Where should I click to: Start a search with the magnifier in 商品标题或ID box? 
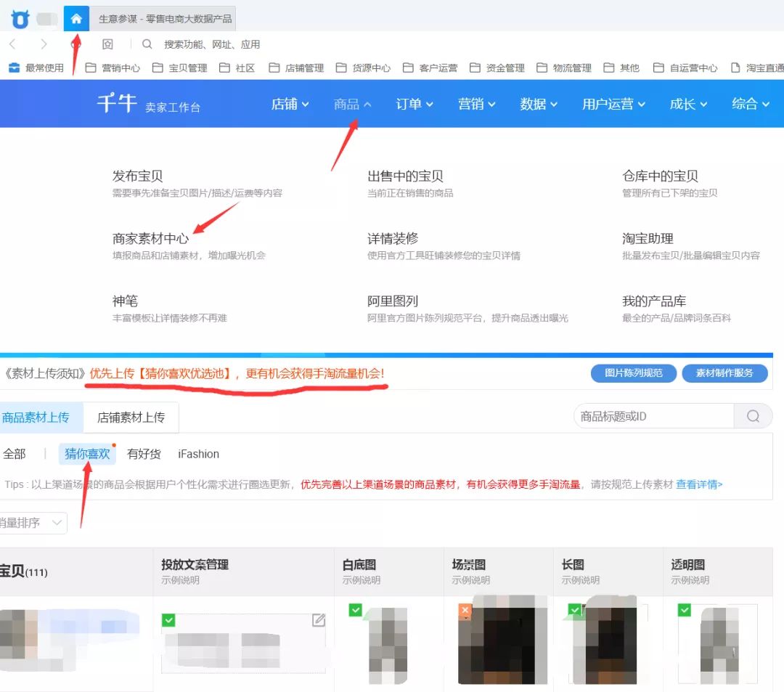click(x=753, y=415)
